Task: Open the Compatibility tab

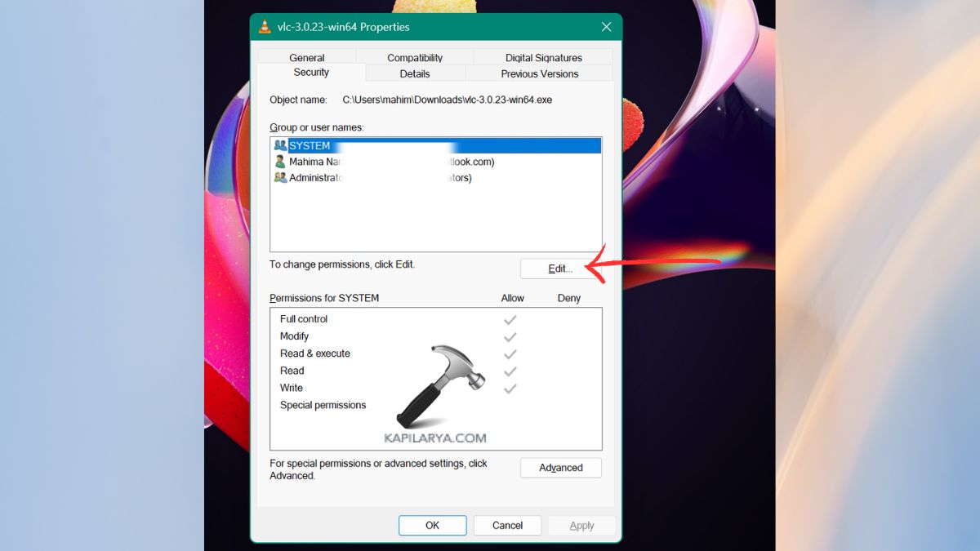Action: pyautogui.click(x=415, y=58)
